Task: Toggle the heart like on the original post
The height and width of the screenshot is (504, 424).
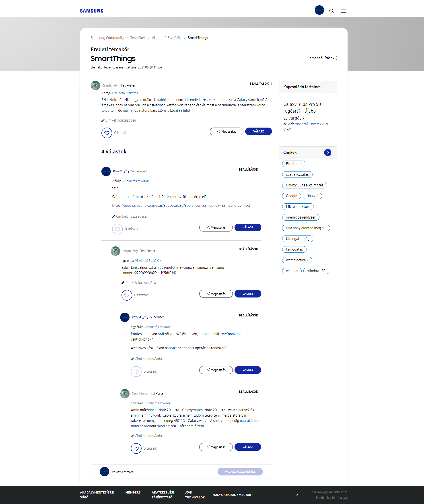Action: [x=107, y=133]
